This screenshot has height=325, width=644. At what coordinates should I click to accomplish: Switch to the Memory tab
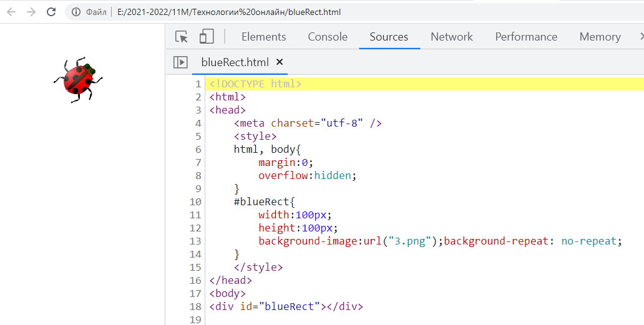[600, 37]
